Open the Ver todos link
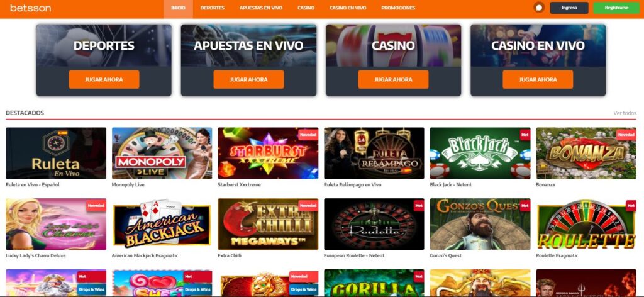This screenshot has width=644, height=297. (625, 113)
